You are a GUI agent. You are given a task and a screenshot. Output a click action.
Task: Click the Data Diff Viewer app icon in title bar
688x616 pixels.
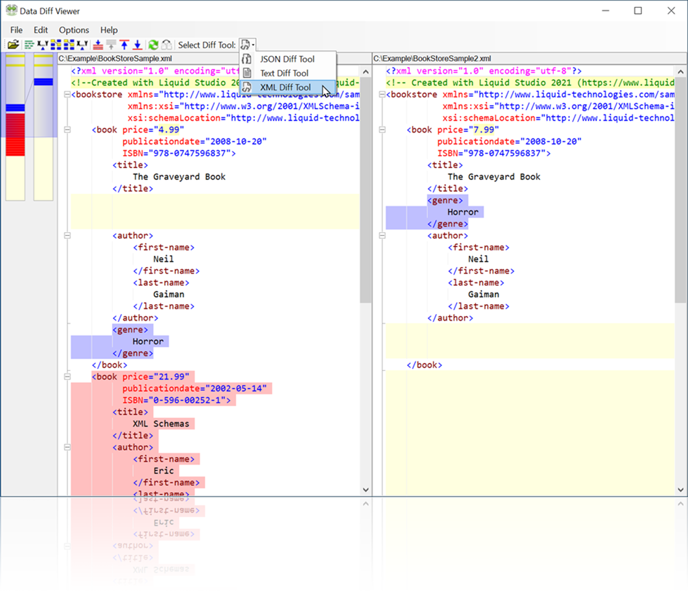(x=11, y=10)
